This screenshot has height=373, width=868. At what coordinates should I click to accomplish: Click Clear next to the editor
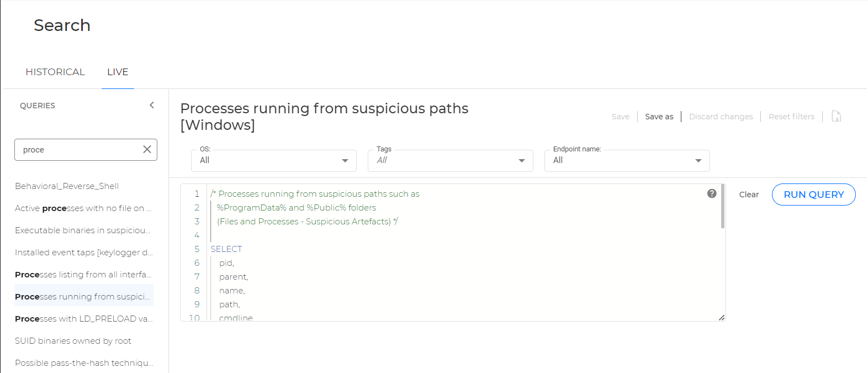749,195
